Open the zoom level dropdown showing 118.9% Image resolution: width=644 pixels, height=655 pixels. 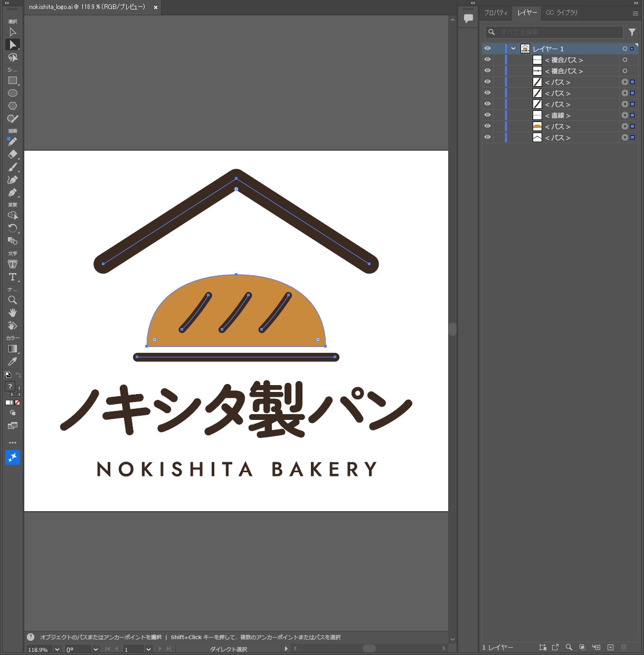pyautogui.click(x=57, y=649)
